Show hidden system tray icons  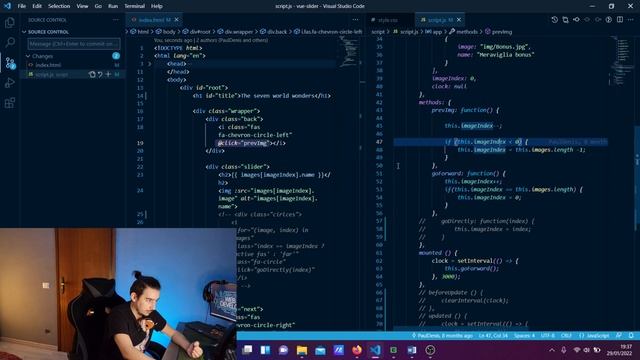tap(552, 350)
